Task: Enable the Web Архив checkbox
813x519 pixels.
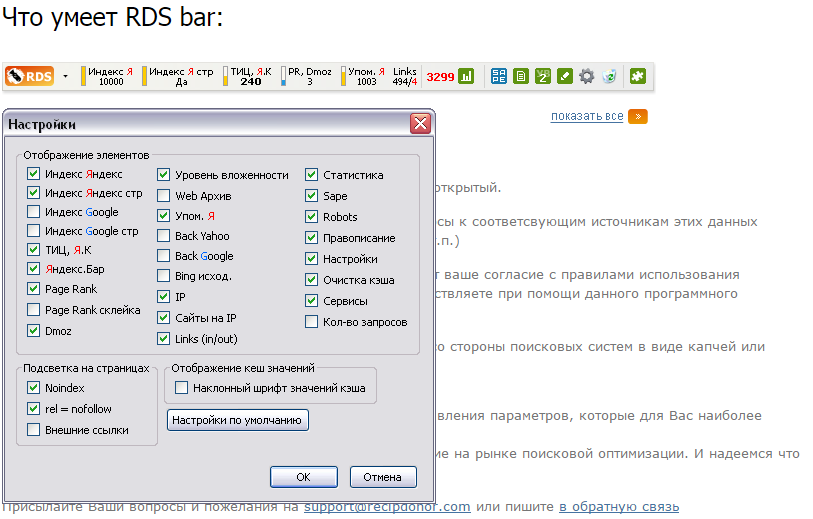Action: (163, 195)
